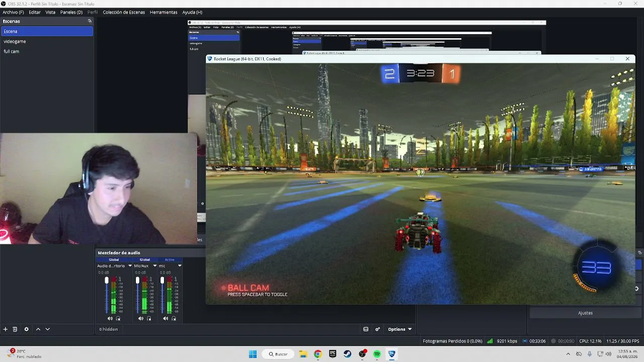Open the Archivo (F) menu

pos(13,12)
